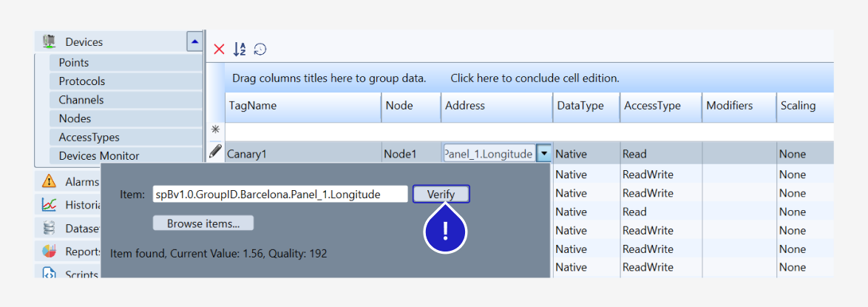This screenshot has height=307, width=868.
Task: Click the asterisk new row marker
Action: click(215, 129)
